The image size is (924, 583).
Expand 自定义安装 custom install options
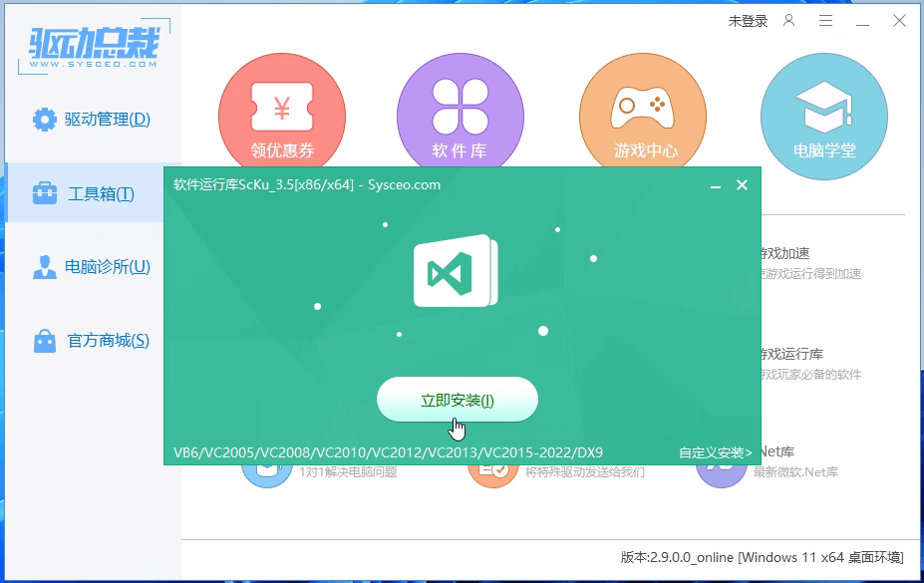tap(715, 452)
